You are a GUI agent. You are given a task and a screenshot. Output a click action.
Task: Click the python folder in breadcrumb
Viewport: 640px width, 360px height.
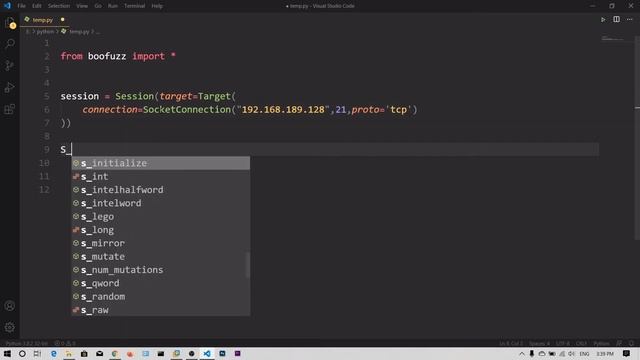point(45,31)
